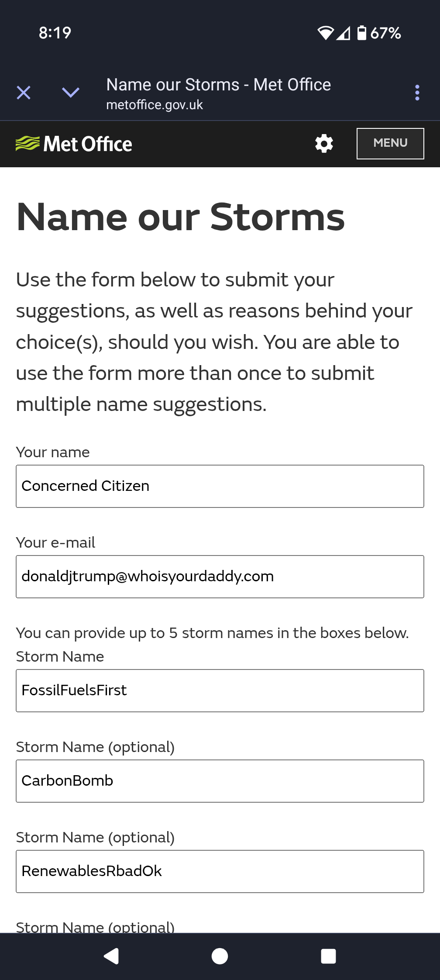The image size is (440, 980).
Task: Tap the Wi-Fi status icon
Action: tap(325, 33)
